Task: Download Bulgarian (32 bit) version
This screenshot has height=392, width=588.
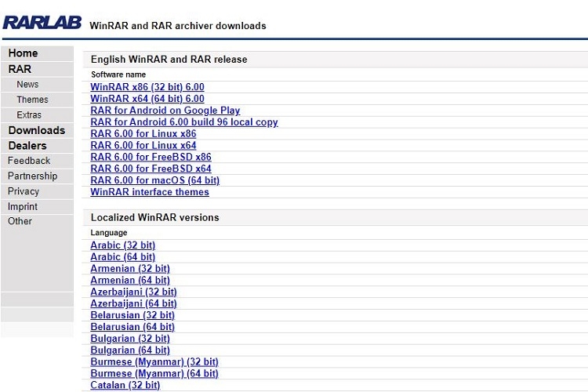Action: coord(130,339)
